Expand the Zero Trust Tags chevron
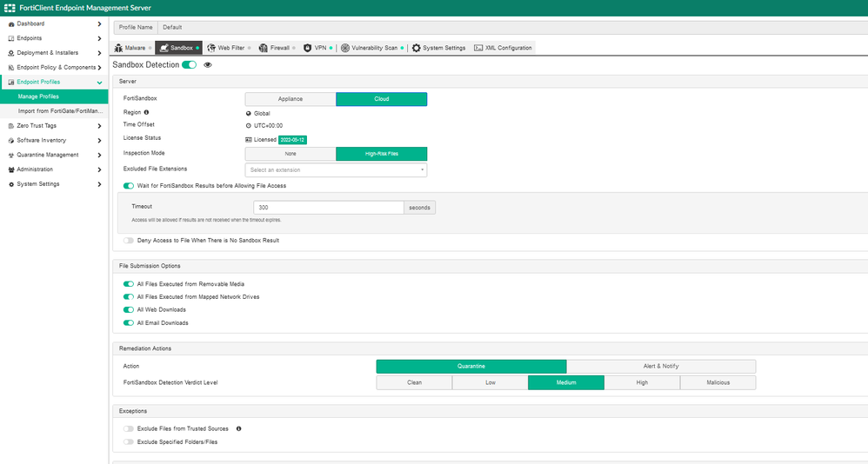Screen dimensions: 868x464 coord(100,126)
